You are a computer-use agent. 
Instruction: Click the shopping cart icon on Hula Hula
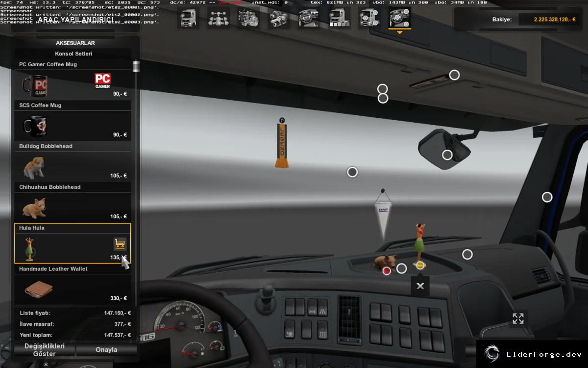120,244
